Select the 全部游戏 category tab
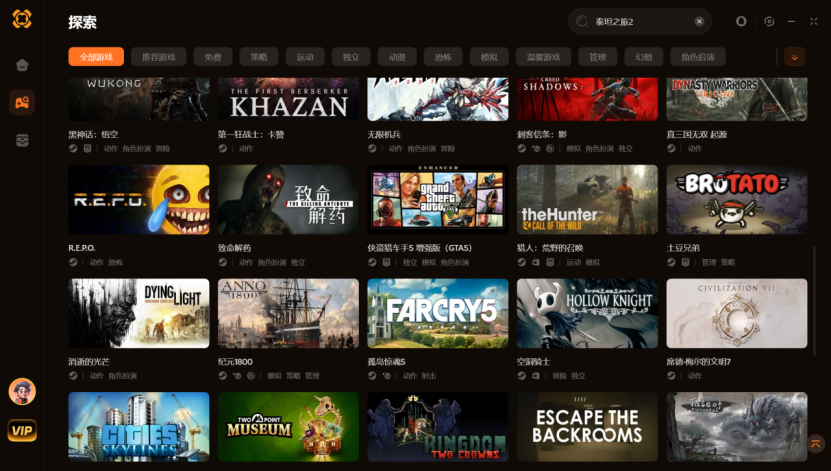 point(96,57)
